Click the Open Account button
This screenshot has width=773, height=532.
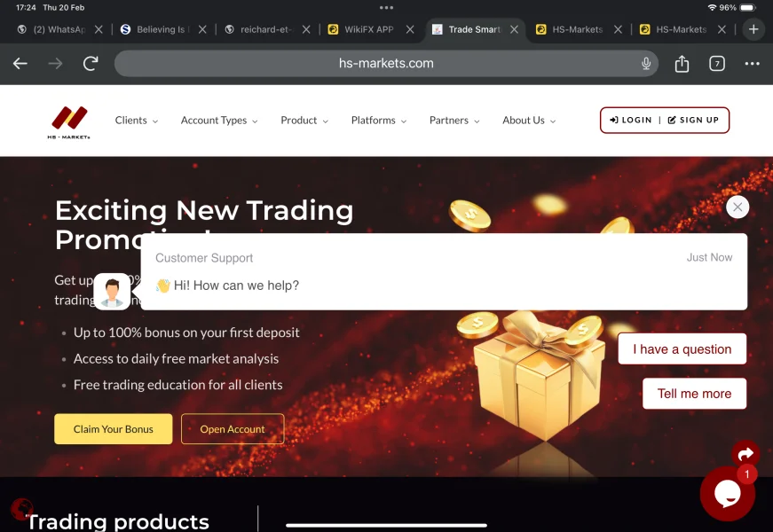point(233,429)
